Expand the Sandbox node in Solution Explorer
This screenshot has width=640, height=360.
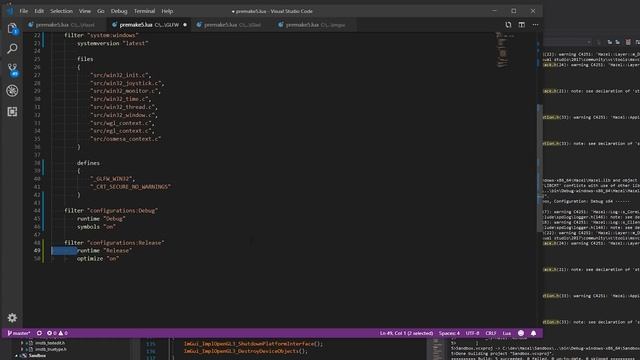tap(17, 356)
